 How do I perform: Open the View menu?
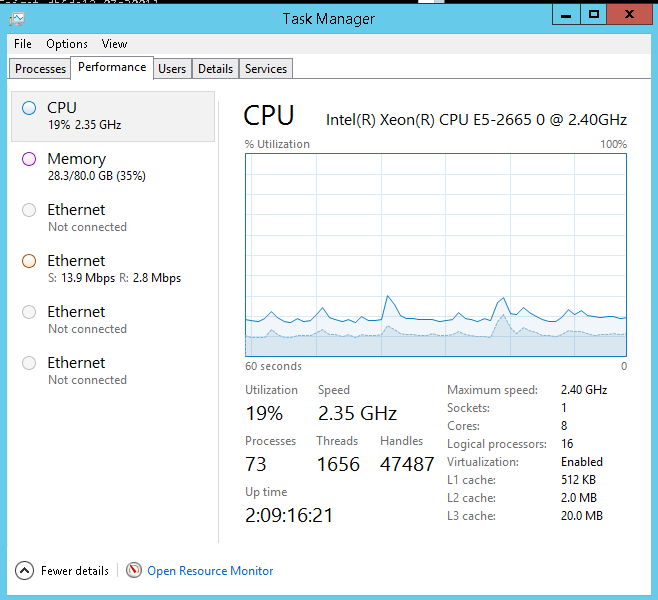[x=114, y=44]
